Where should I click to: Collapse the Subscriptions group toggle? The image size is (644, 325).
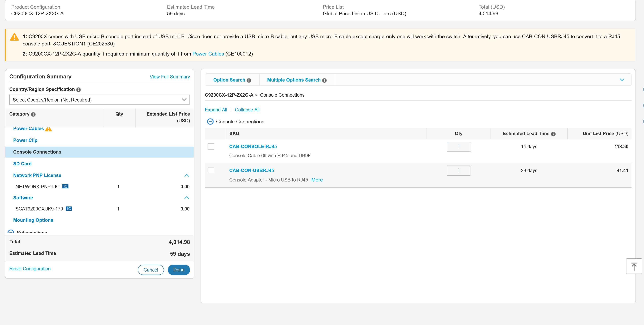[11, 232]
